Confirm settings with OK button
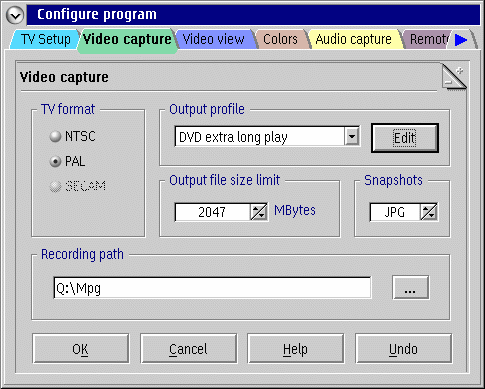485x389 pixels. pos(81,349)
